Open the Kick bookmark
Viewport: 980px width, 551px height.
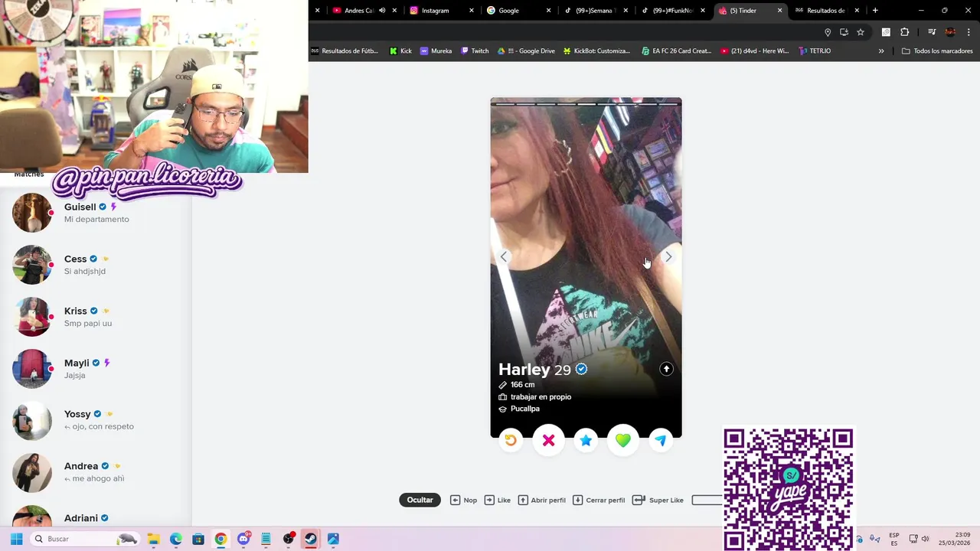pos(401,51)
